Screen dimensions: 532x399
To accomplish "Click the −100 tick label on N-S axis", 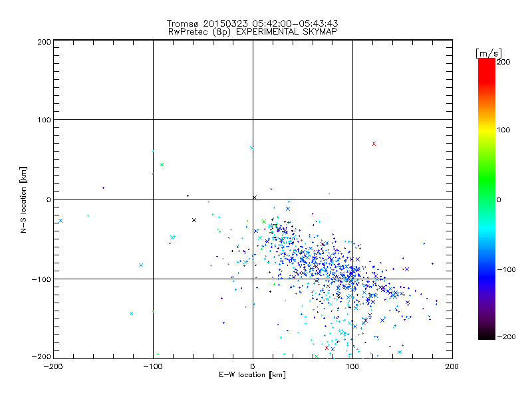I will (41, 279).
